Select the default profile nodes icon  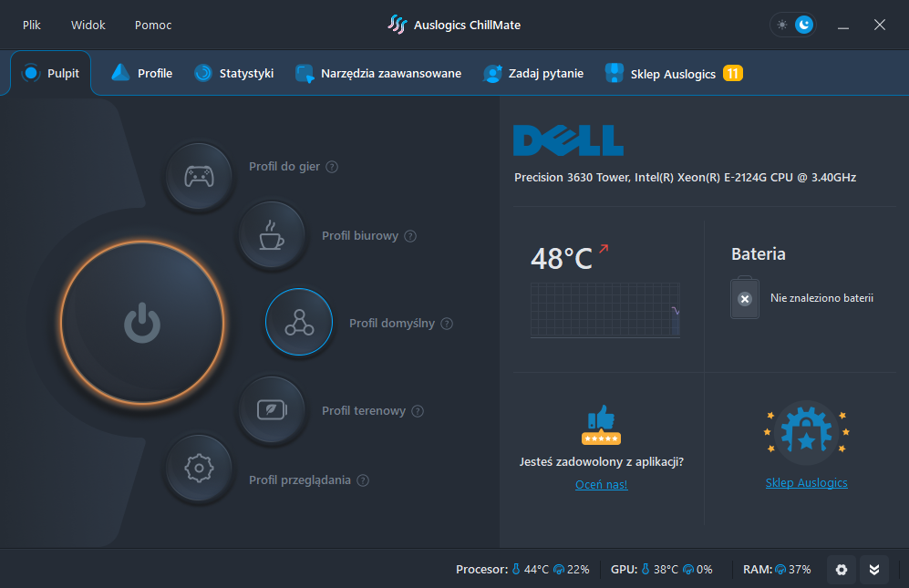[299, 322]
